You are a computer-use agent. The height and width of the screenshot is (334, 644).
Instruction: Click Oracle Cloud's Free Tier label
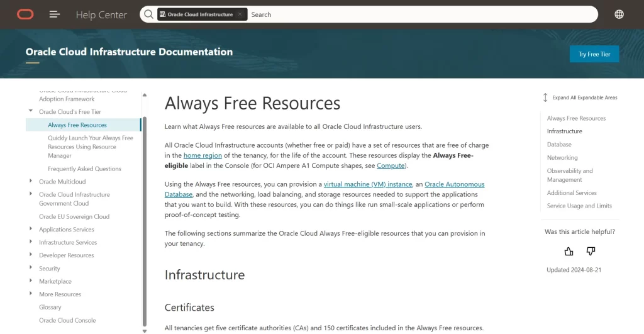(x=70, y=112)
